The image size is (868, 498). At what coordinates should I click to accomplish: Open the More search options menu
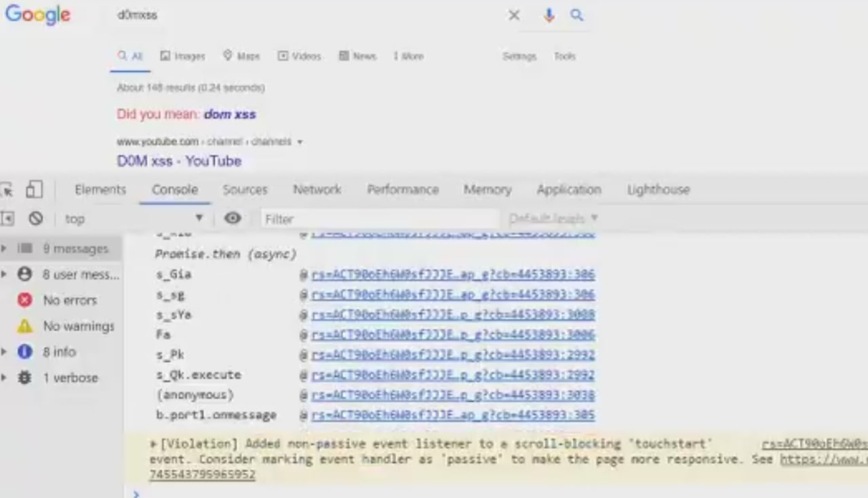(408, 56)
